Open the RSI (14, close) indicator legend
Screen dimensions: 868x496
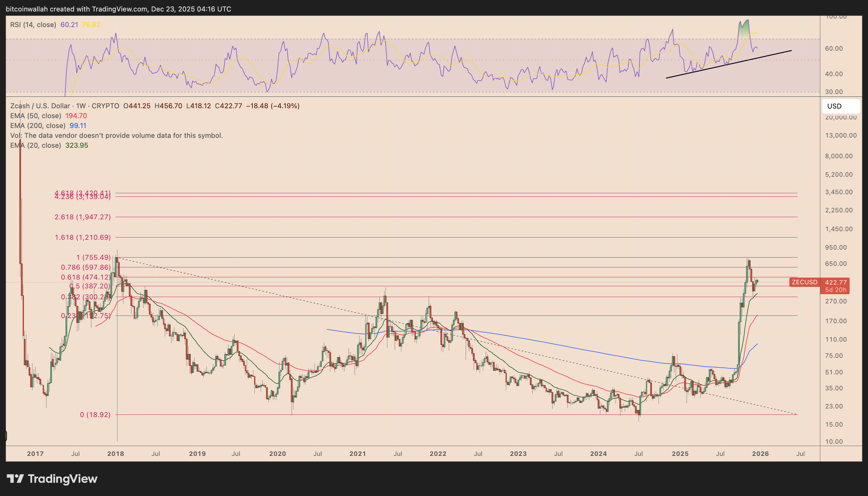point(33,25)
